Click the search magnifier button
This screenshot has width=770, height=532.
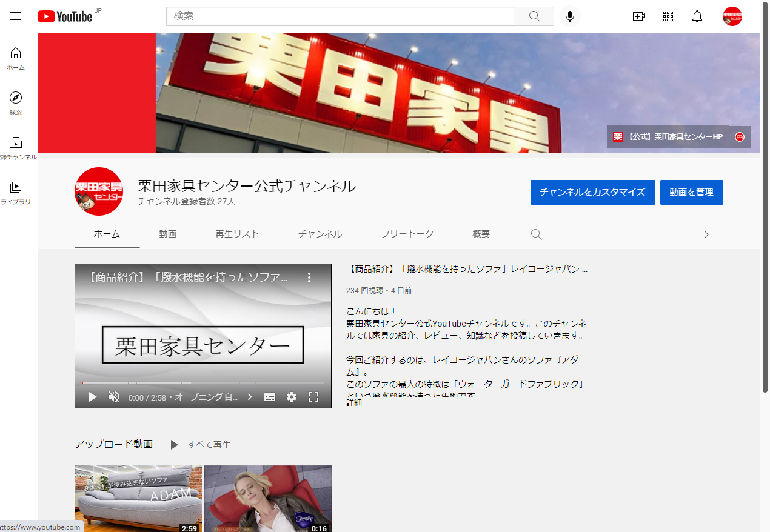(534, 16)
